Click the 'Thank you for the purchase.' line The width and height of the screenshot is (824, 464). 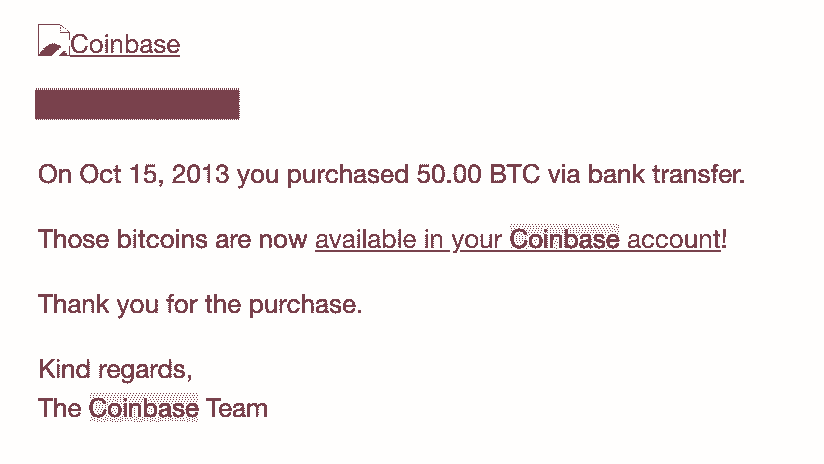click(x=200, y=304)
